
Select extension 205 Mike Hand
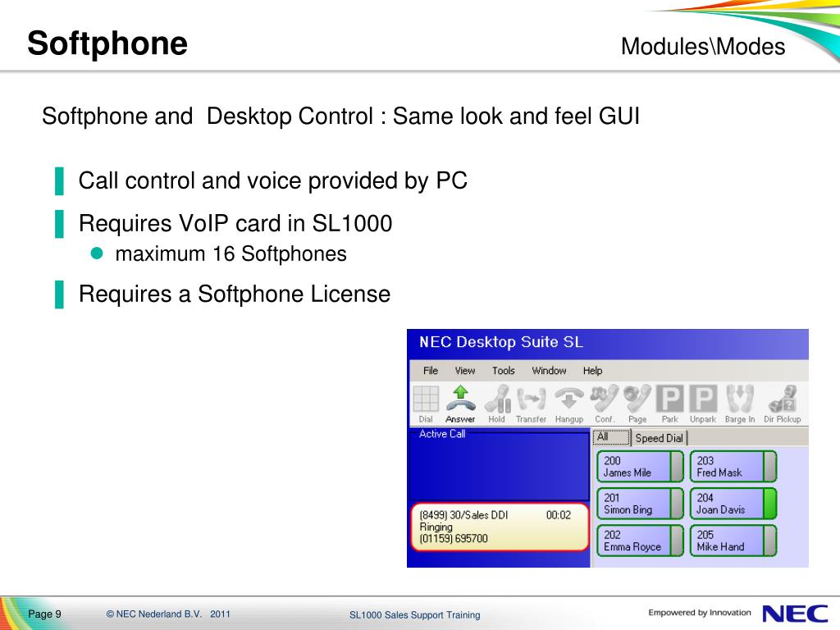[733, 541]
